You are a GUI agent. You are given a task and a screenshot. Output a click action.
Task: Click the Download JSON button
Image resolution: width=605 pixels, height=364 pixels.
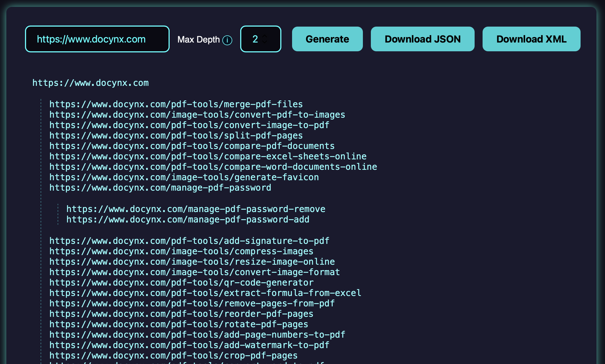[x=422, y=39]
